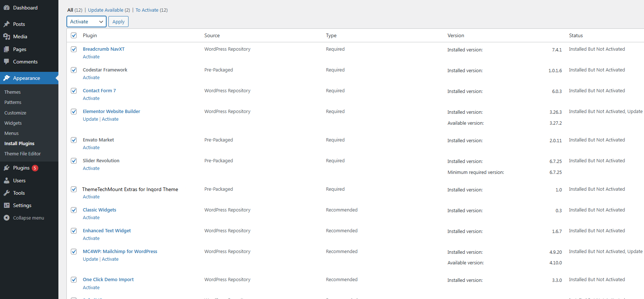Open Classic Widgets plugin link
This screenshot has height=299, width=644.
point(100,210)
